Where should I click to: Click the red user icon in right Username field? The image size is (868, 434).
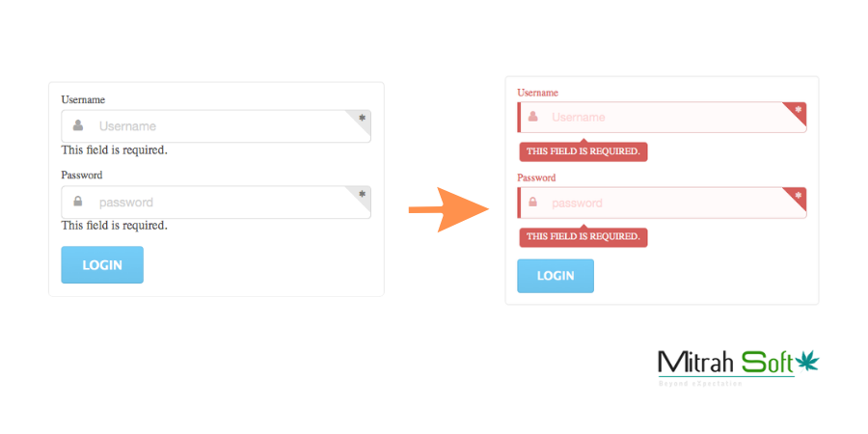533,117
